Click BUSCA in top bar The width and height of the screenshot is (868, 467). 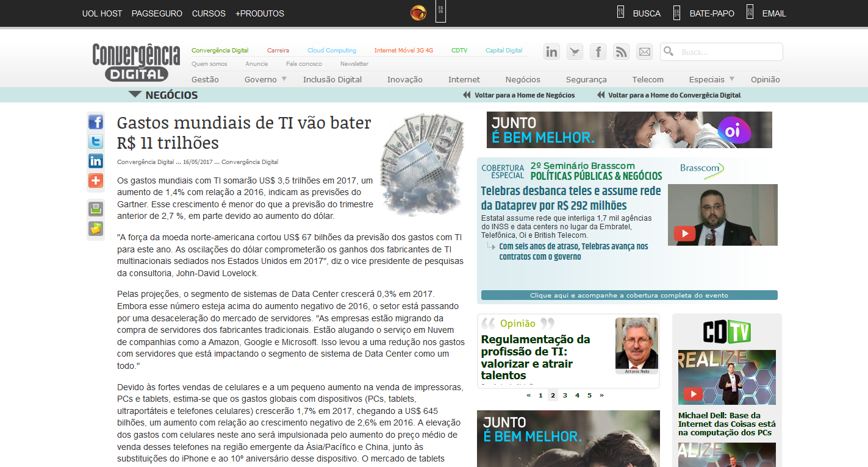(x=647, y=13)
